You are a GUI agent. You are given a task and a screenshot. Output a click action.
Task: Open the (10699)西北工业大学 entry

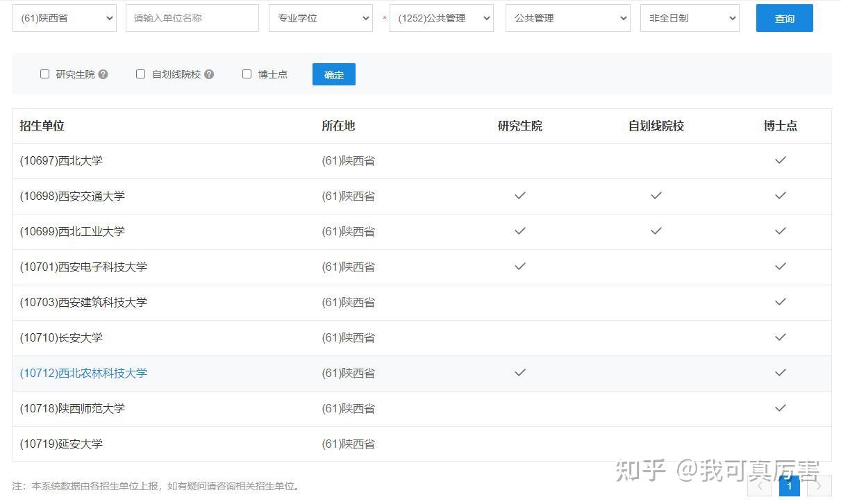(72, 231)
